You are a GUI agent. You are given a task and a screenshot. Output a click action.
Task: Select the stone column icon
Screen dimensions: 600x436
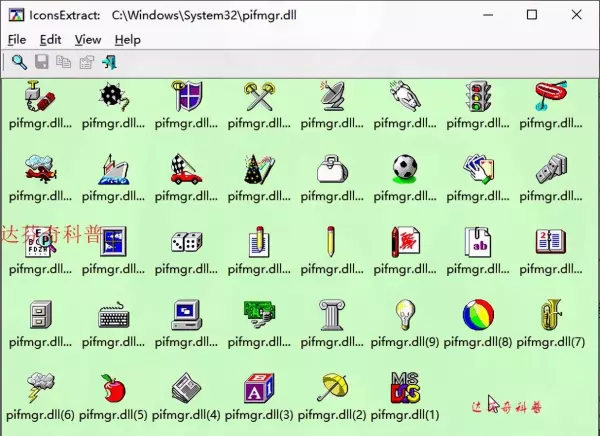pos(332,315)
